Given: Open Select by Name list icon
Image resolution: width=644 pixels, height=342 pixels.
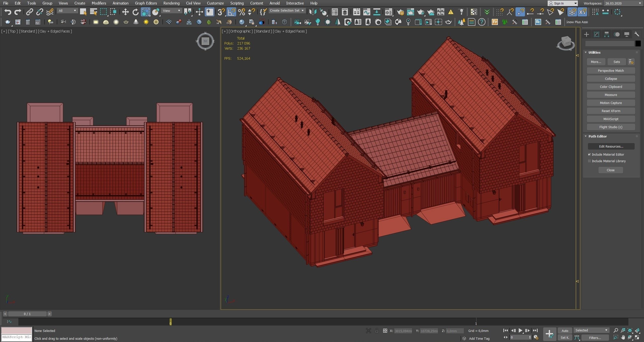Looking at the screenshot, I should tap(93, 12).
